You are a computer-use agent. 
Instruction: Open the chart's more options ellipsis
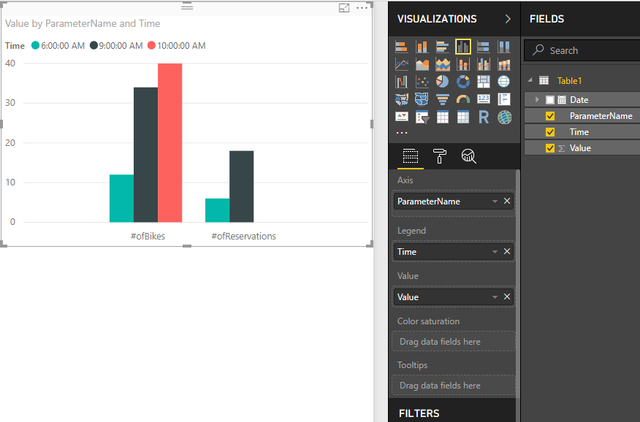pyautogui.click(x=362, y=8)
